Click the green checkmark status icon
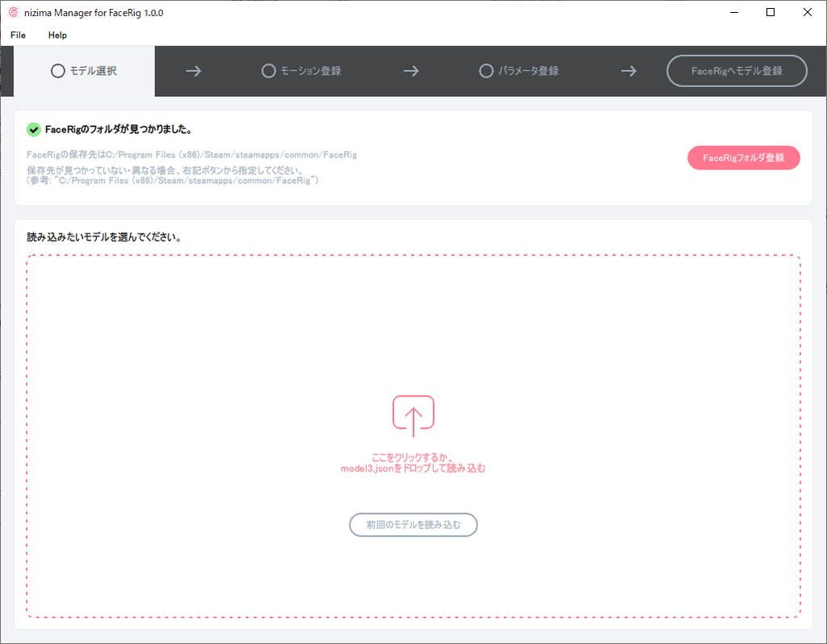Image resolution: width=827 pixels, height=644 pixels. point(33,130)
